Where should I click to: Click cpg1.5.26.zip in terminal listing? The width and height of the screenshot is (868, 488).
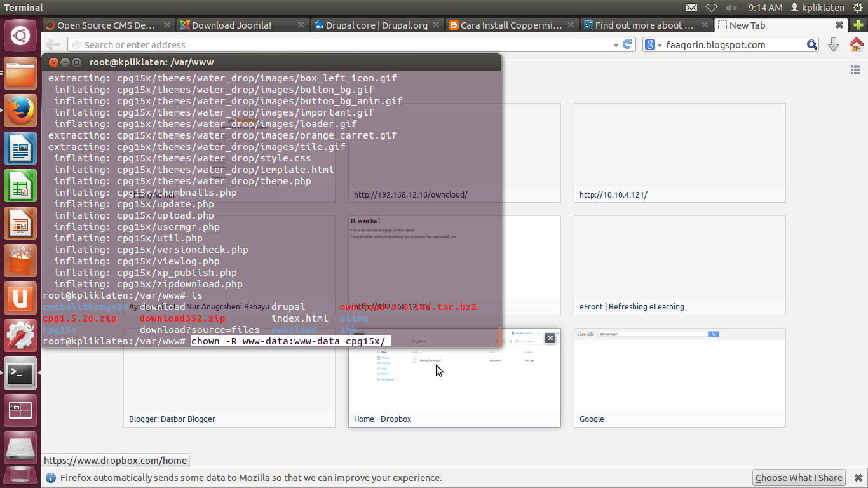[79, 318]
